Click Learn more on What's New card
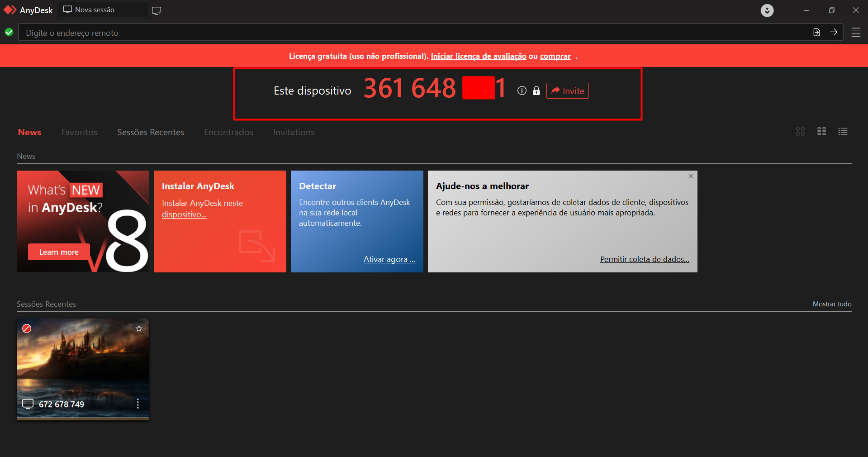The width and height of the screenshot is (868, 457). click(59, 252)
